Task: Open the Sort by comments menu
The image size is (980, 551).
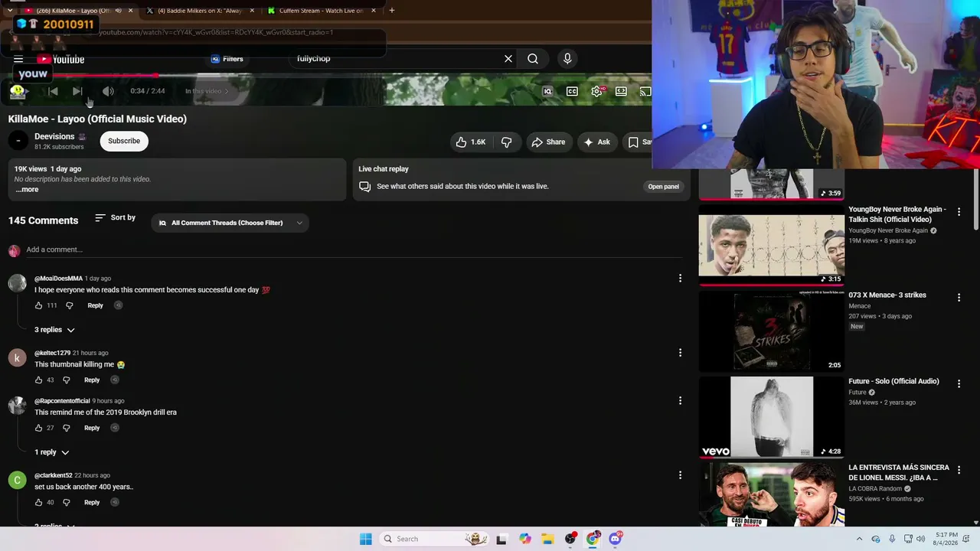Action: coord(115,218)
